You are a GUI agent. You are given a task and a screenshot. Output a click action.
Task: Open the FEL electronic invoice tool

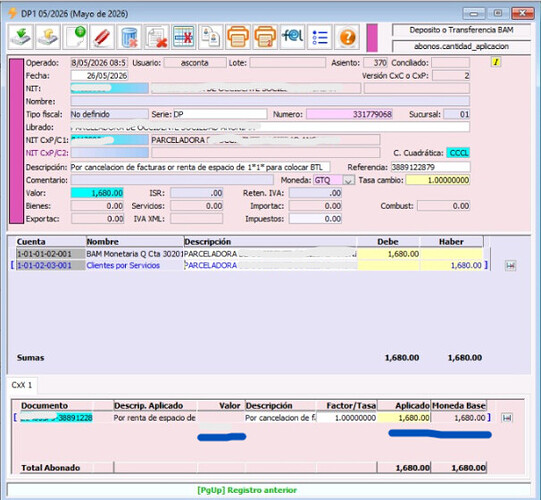(293, 36)
